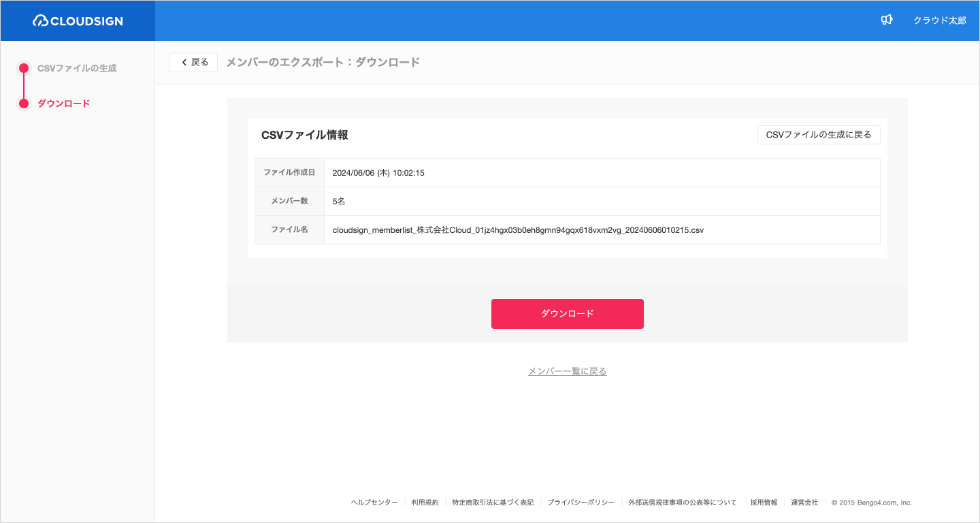Click the CloudSign logo
This screenshot has height=523, width=980.
(78, 21)
